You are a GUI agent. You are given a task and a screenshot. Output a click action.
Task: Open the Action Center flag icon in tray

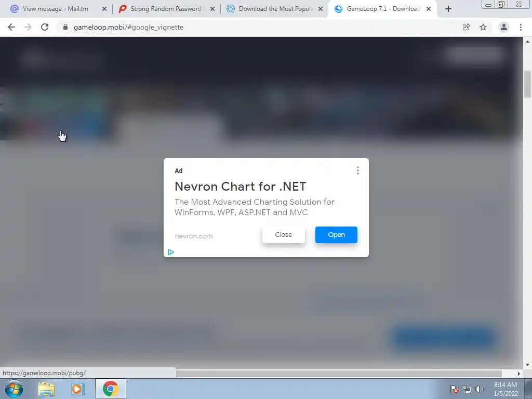click(454, 389)
